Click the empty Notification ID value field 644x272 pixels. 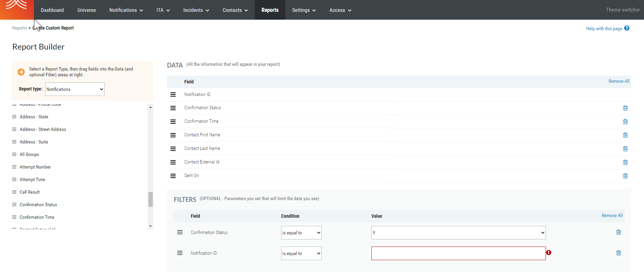(x=458, y=253)
